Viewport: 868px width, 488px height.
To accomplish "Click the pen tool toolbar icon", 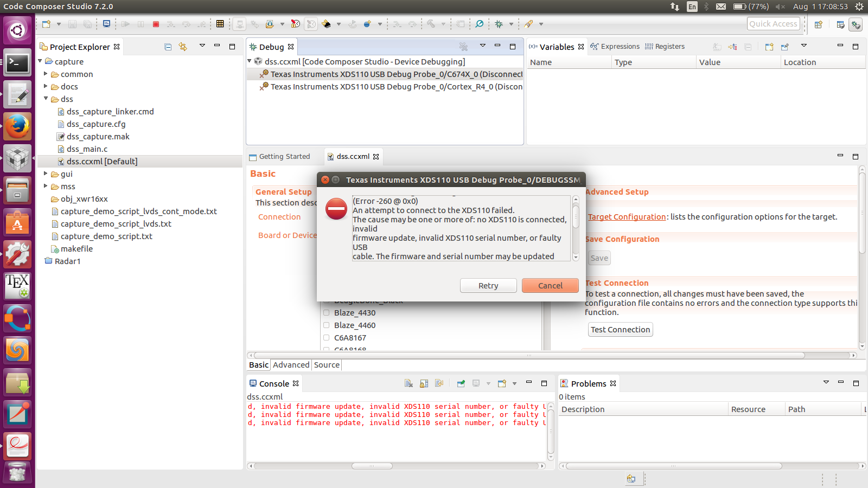I will 528,24.
